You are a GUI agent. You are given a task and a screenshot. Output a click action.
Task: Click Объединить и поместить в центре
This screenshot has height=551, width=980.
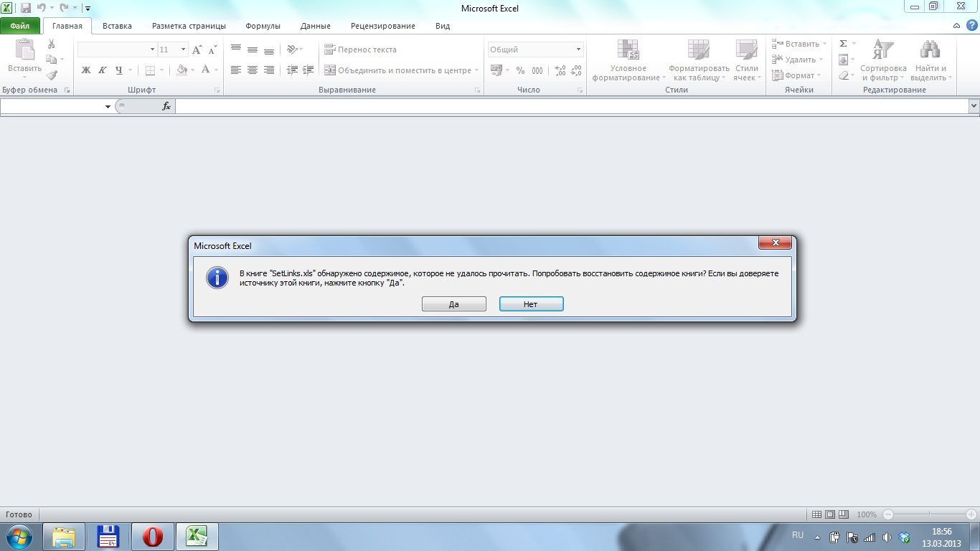tap(399, 70)
